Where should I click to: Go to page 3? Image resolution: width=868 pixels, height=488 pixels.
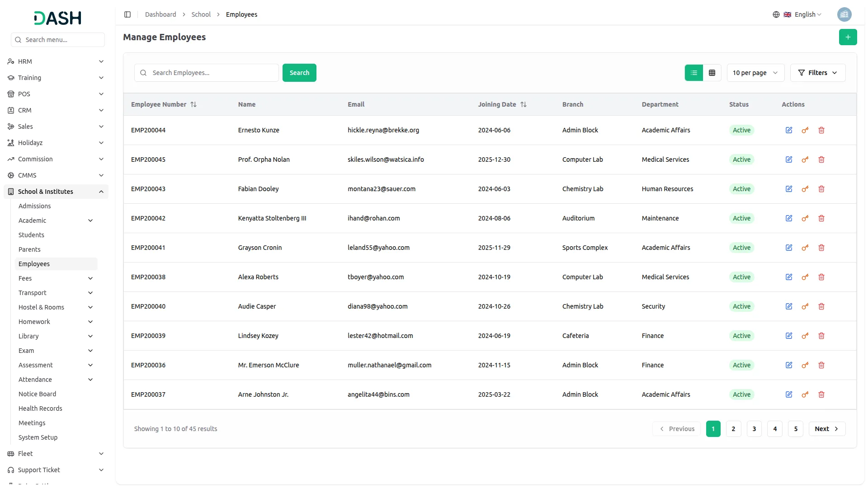coord(754,429)
